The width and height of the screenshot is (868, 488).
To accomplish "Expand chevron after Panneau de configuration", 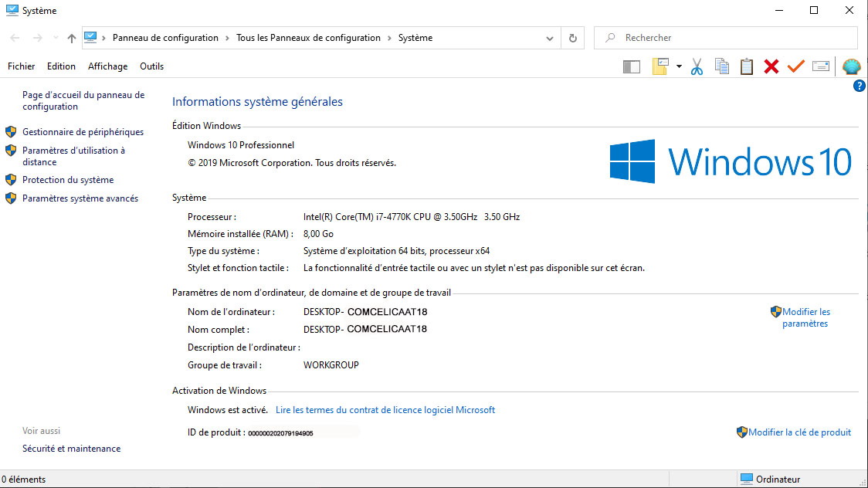I will pos(227,38).
